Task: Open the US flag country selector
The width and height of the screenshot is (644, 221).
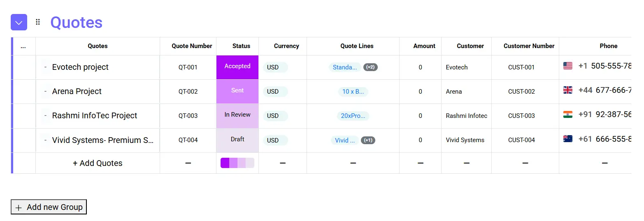Action: pos(568,66)
